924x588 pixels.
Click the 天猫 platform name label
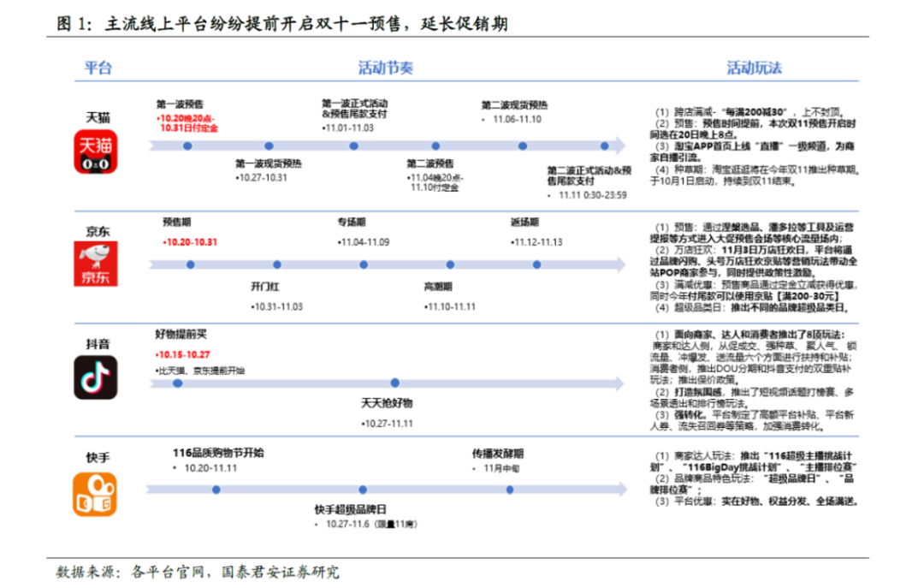click(x=98, y=117)
